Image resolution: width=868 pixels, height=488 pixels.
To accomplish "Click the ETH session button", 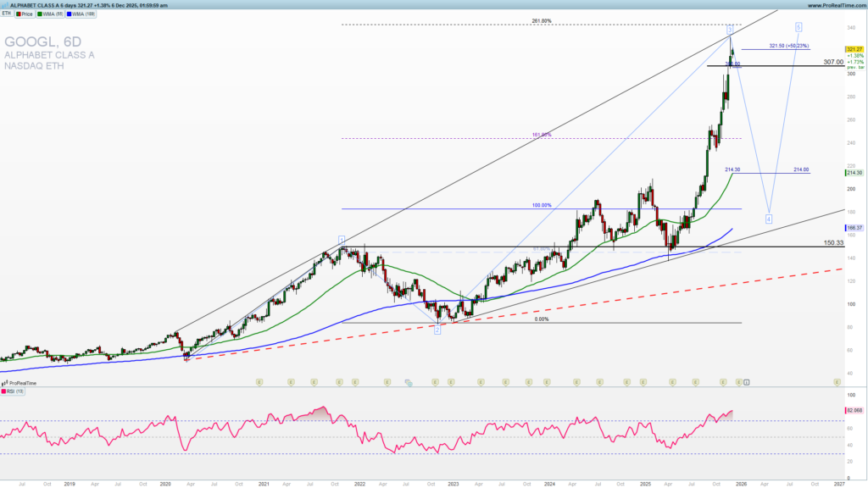I will 7,14.
